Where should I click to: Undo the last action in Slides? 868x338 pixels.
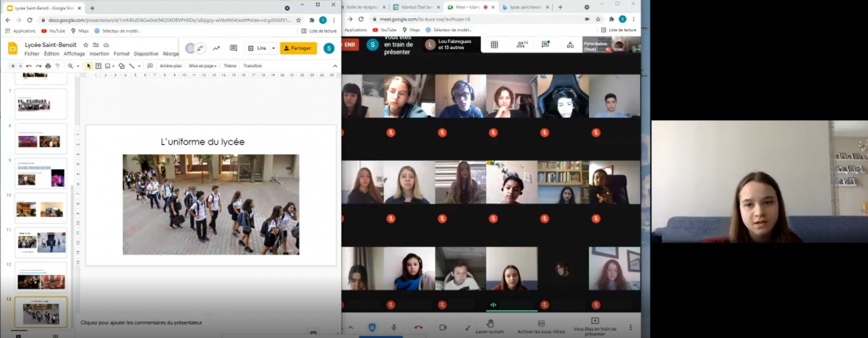pyautogui.click(x=29, y=66)
